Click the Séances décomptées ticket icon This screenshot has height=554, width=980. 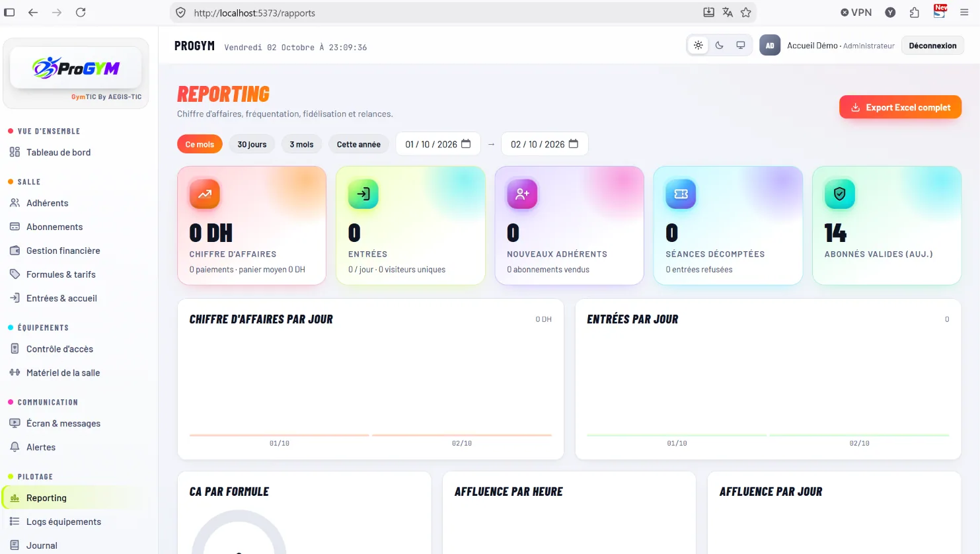click(x=681, y=194)
